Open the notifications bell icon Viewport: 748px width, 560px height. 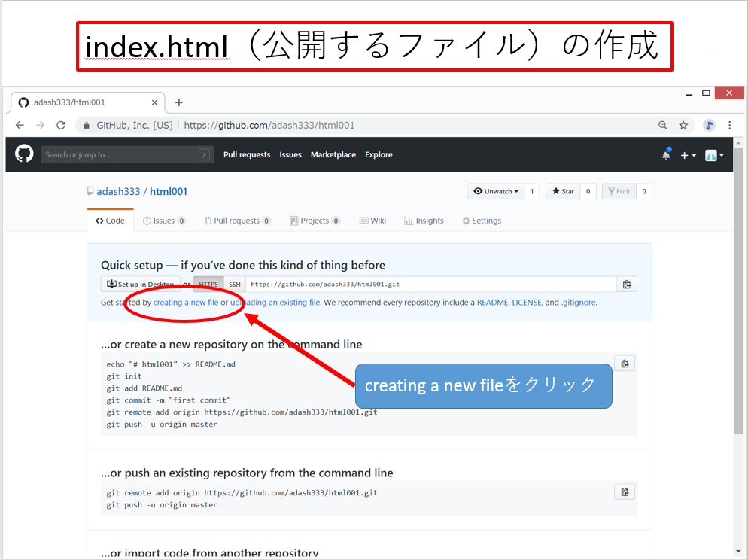666,154
